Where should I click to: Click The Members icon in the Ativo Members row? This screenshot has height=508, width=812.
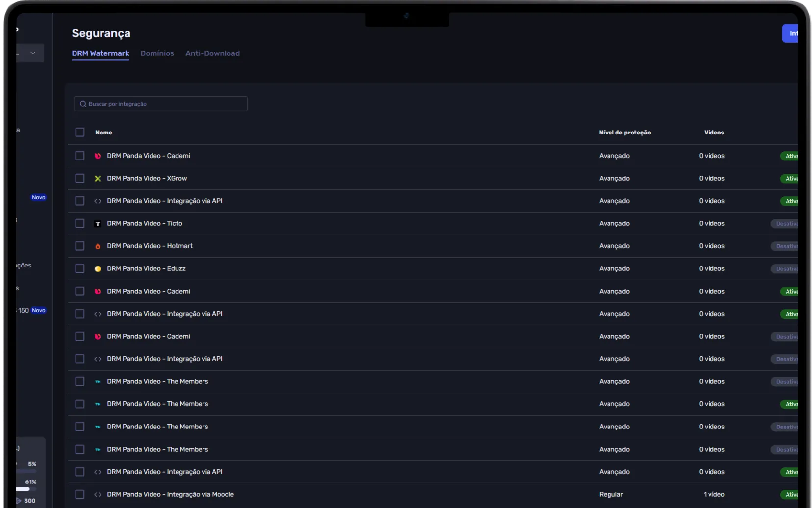tap(98, 404)
